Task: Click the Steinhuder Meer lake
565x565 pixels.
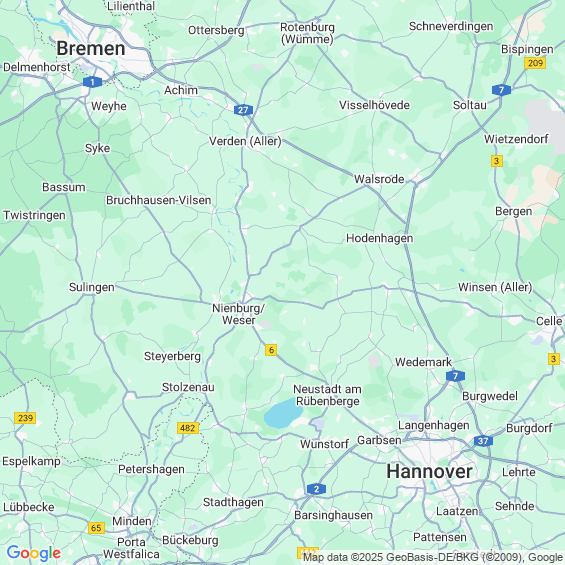Action: (283, 413)
